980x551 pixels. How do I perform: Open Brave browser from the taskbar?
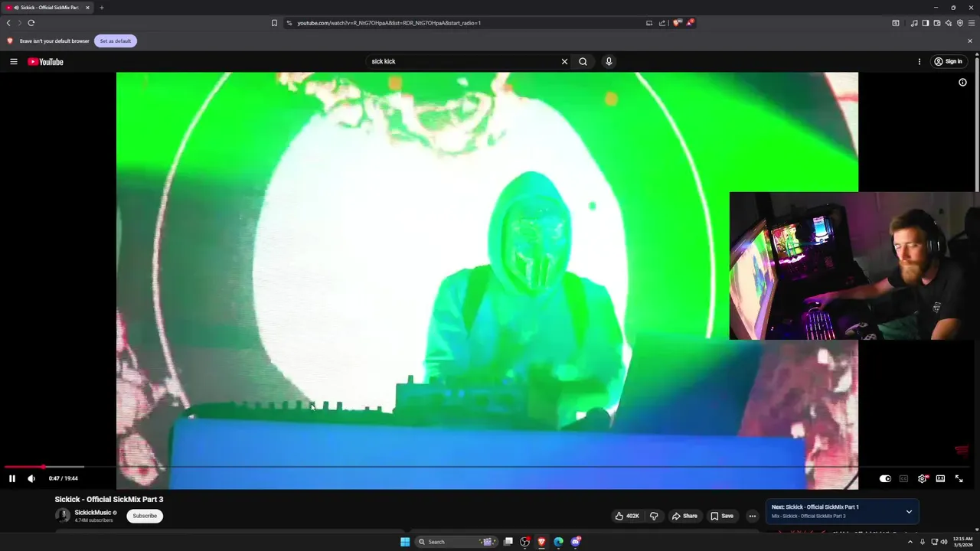tap(541, 542)
